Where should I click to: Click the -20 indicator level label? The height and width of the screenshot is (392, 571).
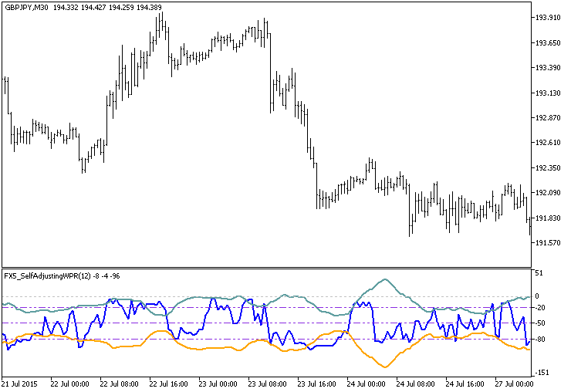pos(542,308)
